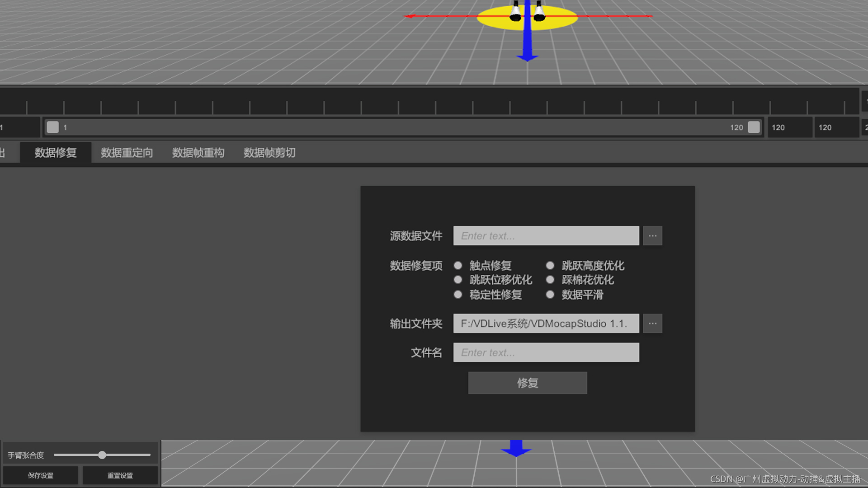Viewport: 868px width, 488px height.
Task: Switch to 数据修复 tab
Action: coord(56,153)
